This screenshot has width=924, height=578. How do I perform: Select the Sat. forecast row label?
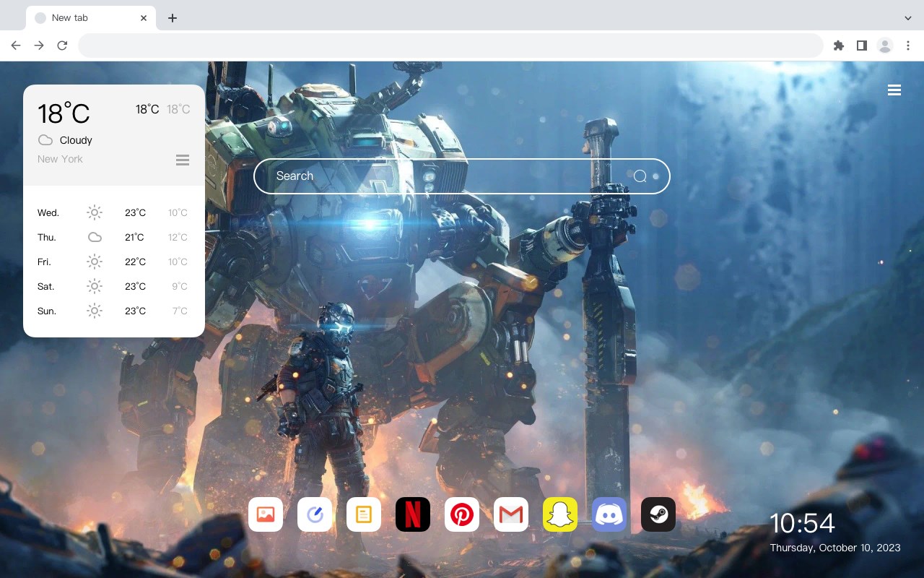click(x=46, y=286)
